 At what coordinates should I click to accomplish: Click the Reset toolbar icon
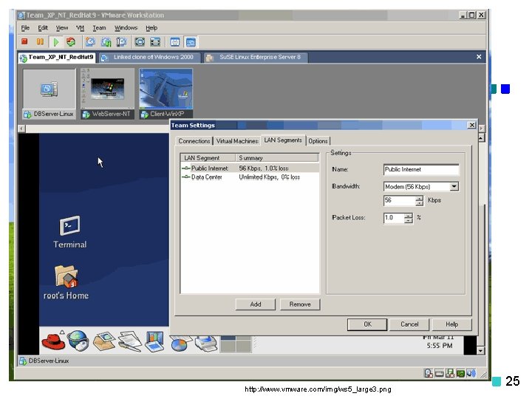(x=71, y=42)
